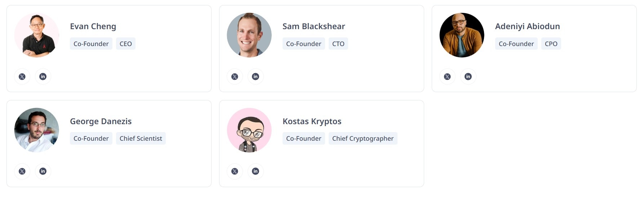The image size is (644, 199).
Task: Open Evan Cheng's X profile icon
Action: [x=22, y=76]
